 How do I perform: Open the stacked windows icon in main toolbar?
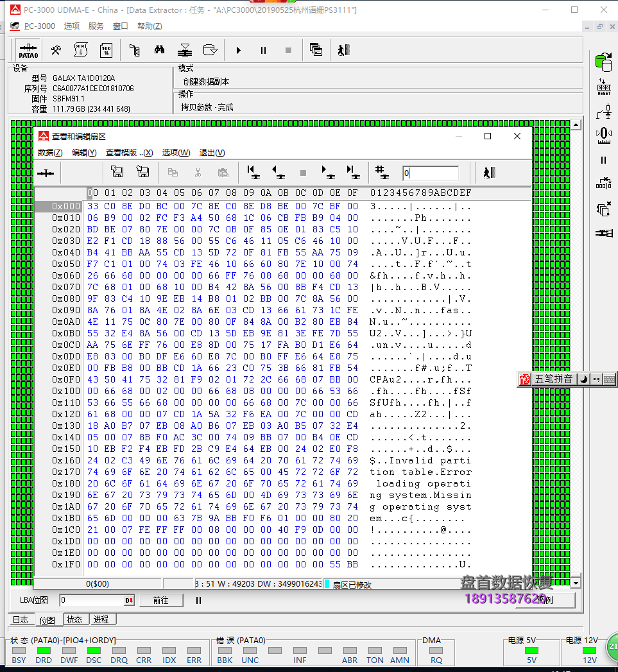[316, 49]
